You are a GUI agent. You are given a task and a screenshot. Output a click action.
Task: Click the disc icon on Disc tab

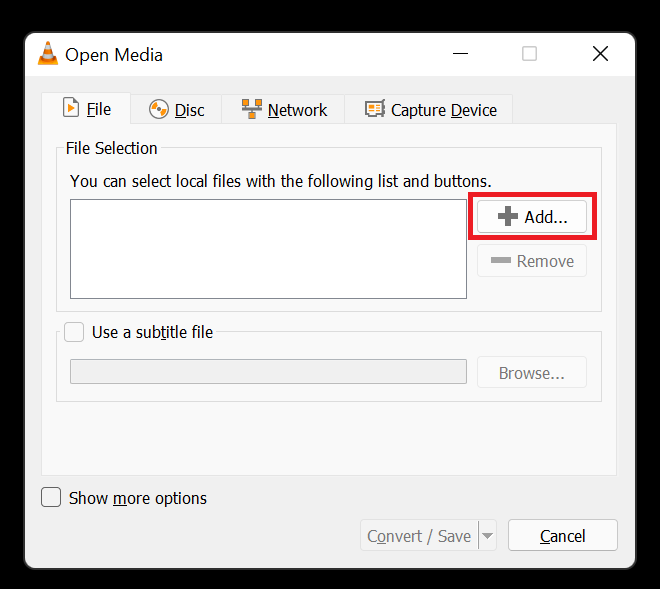[158, 110]
